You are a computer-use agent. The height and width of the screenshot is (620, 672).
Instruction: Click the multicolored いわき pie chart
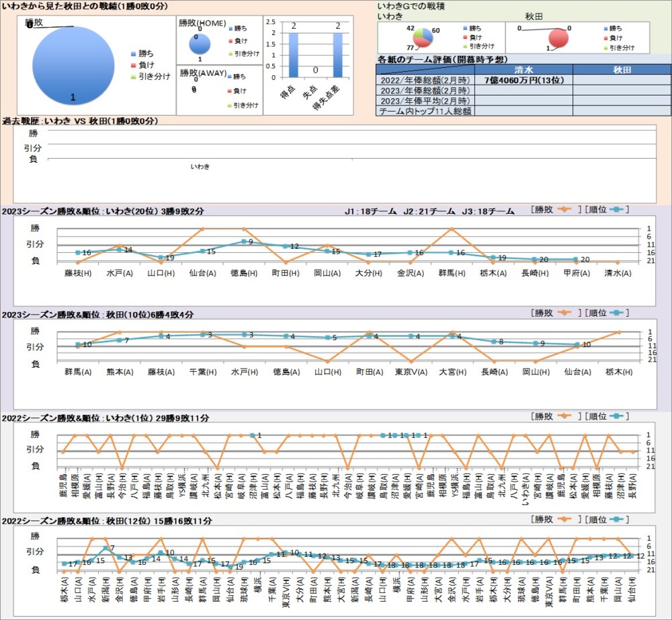click(421, 38)
